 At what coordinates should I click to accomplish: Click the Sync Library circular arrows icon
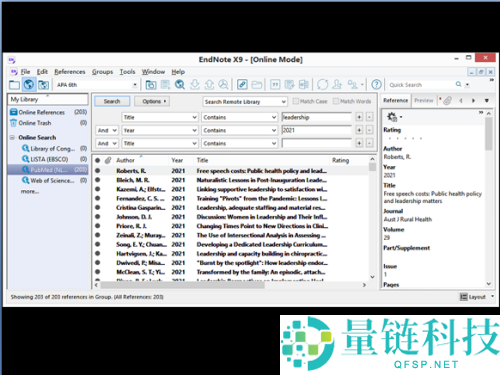pyautogui.click(x=322, y=85)
